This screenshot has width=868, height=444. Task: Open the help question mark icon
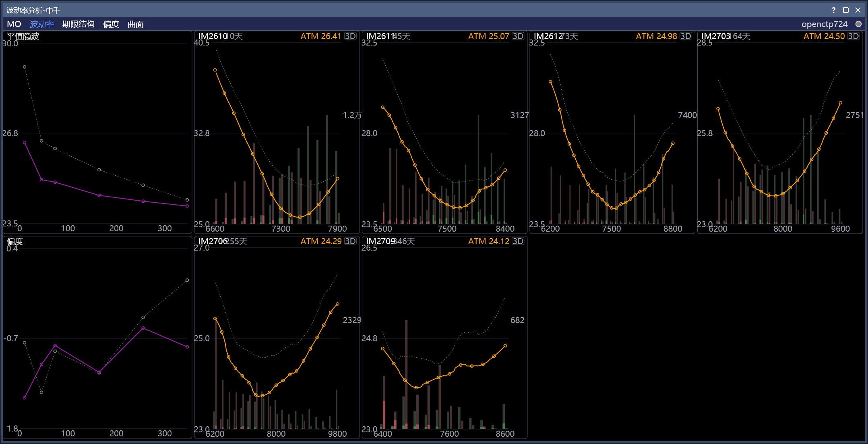(x=833, y=10)
